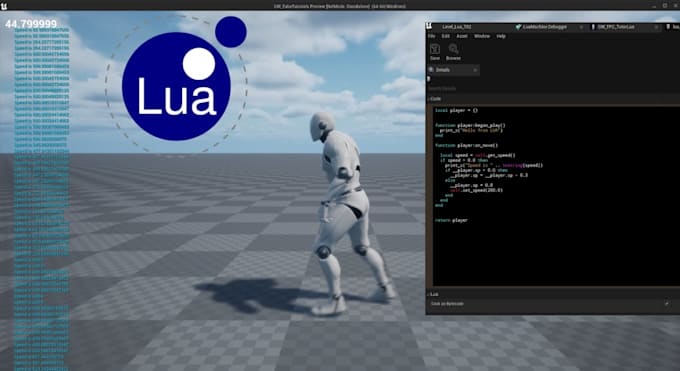
Task: Click the 'local player = {}' code line
Action: (456, 110)
